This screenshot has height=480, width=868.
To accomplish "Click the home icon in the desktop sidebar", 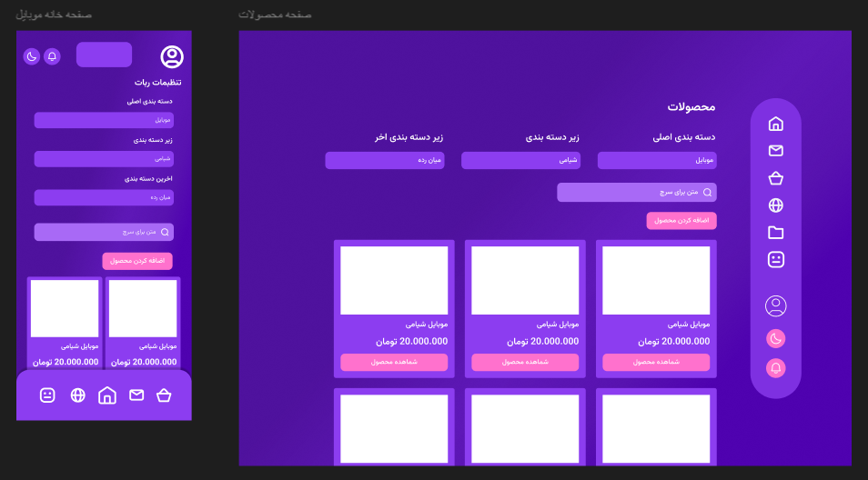I will 775,124.
